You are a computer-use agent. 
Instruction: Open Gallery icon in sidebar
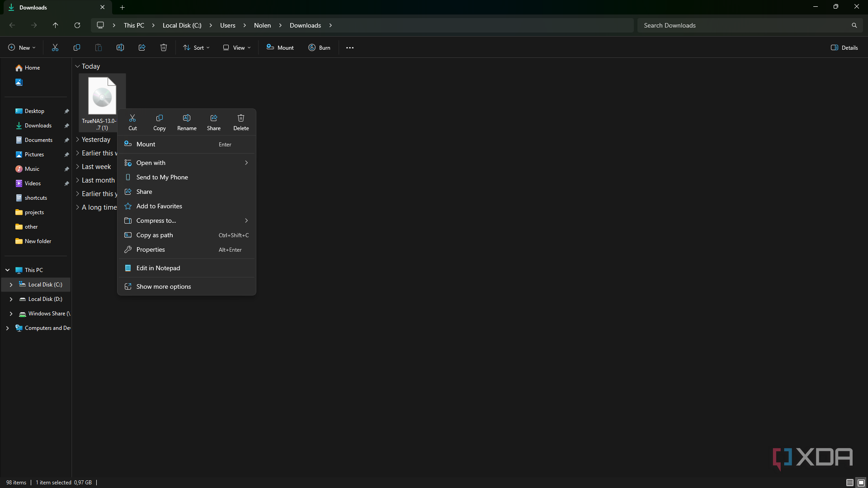pos(19,82)
